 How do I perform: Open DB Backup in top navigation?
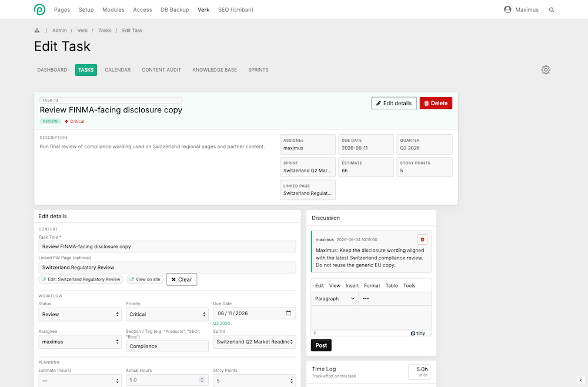point(175,10)
